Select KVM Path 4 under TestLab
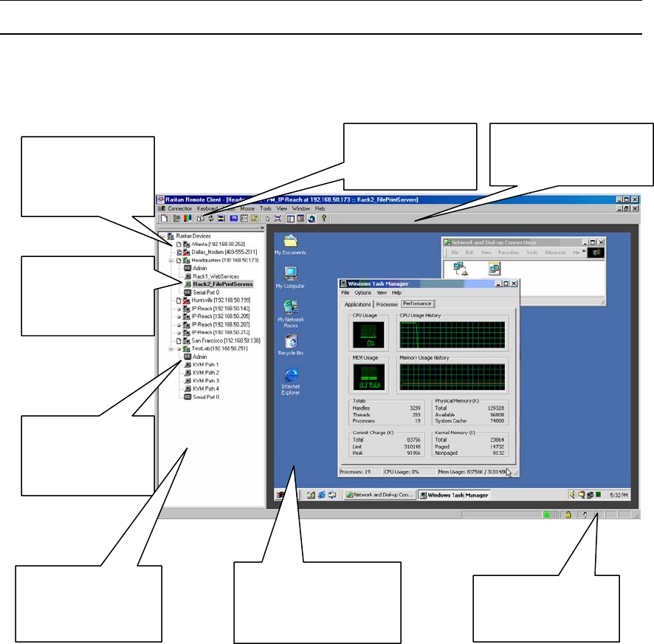The height and width of the screenshot is (644, 654). pos(206,389)
